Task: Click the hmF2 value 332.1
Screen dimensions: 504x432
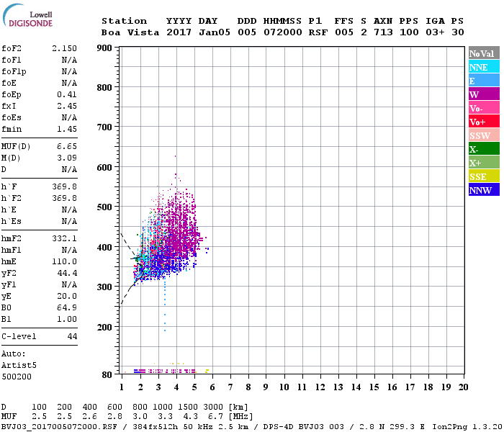Action: coord(65,238)
